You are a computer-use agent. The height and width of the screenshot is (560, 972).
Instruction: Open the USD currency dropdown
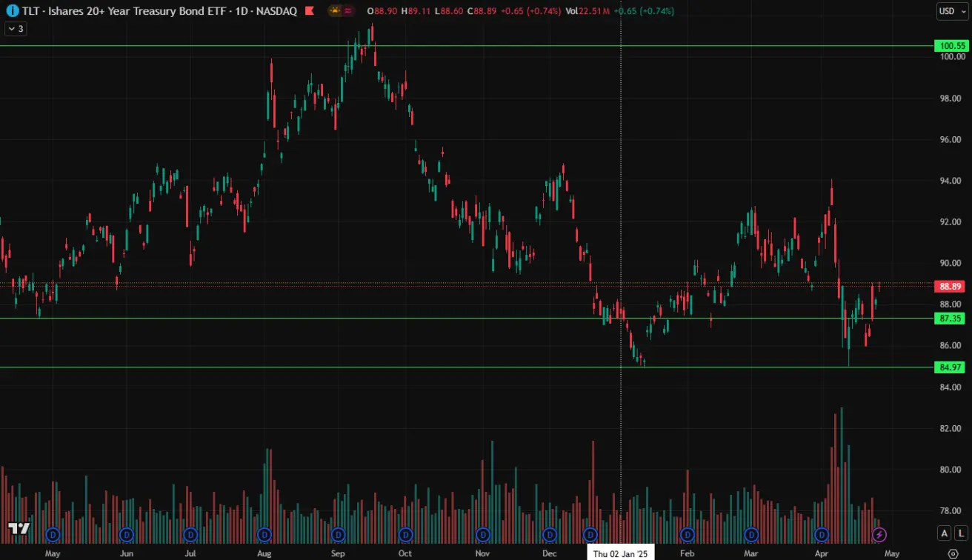[951, 11]
